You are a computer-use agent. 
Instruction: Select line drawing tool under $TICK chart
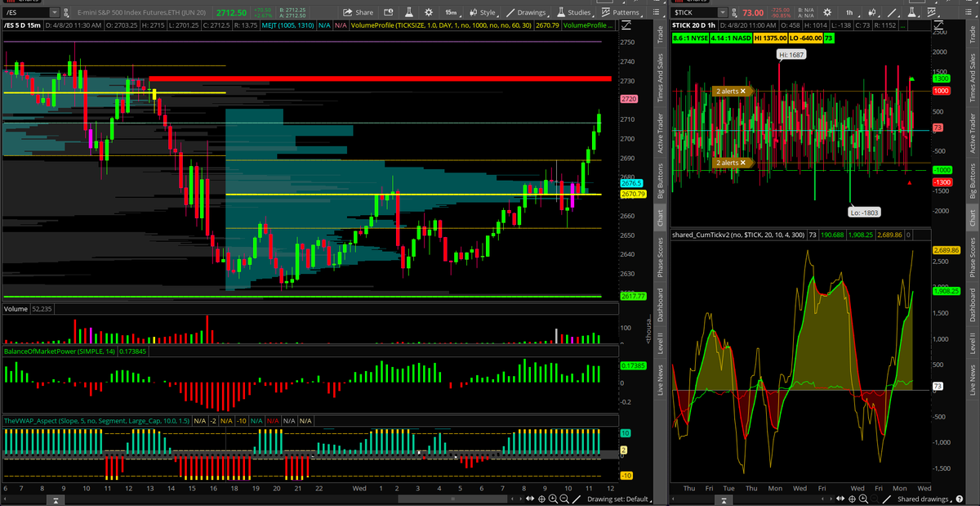(x=886, y=499)
